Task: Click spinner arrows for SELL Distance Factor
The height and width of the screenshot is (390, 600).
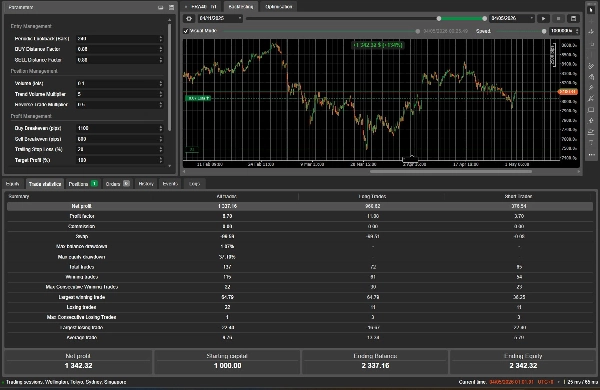Action: 161,60
